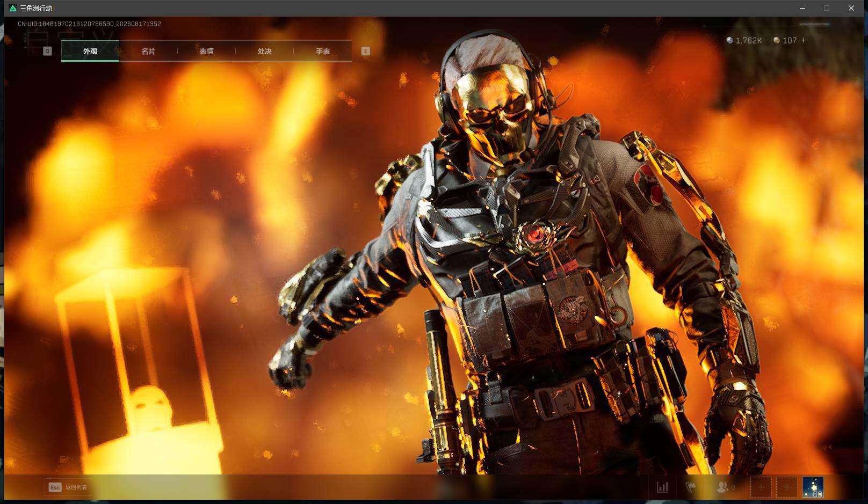Minimize the 三角洲行动 window
This screenshot has width=868, height=504.
802,8
